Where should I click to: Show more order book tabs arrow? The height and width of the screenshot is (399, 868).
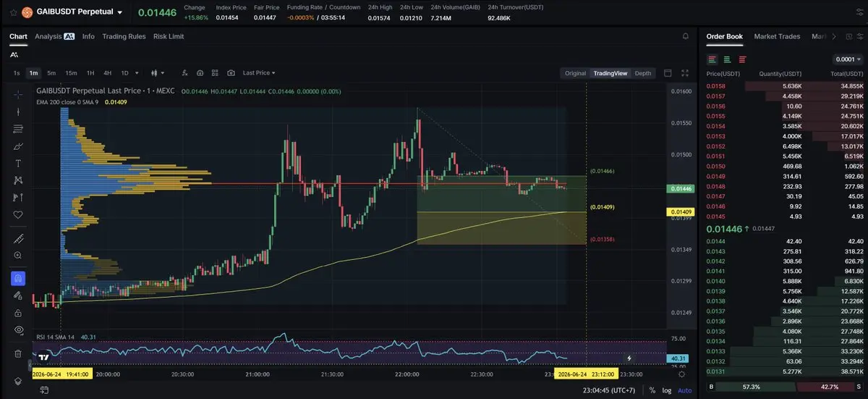coord(834,36)
